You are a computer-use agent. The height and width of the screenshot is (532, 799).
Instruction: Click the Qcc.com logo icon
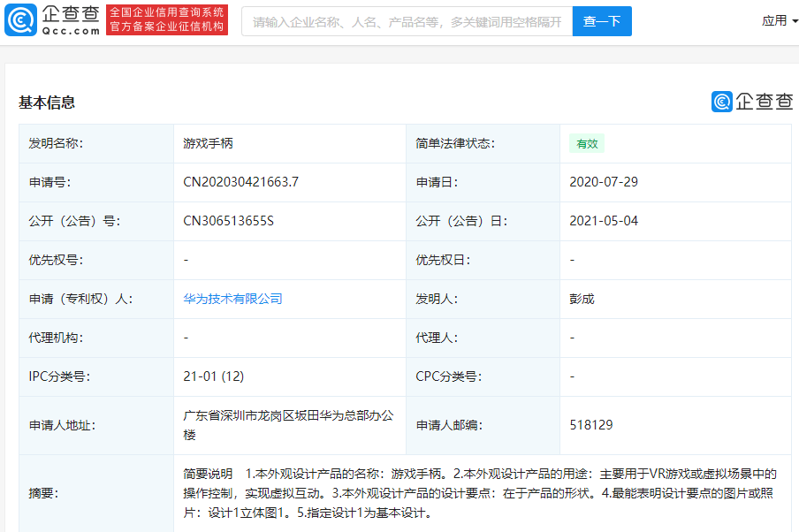21,19
